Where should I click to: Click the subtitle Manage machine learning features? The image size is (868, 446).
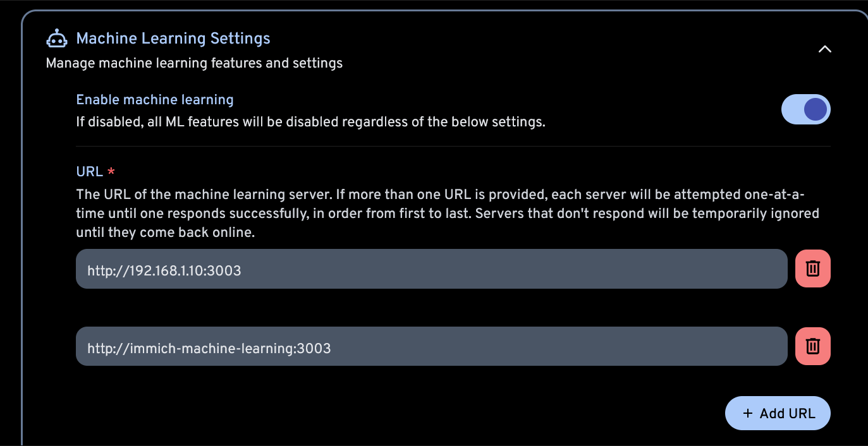coord(194,63)
